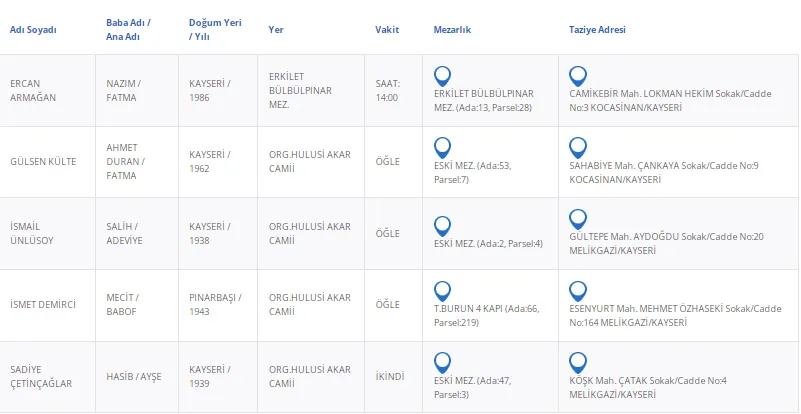
Task: Click map pin for Camikebir condolence address
Action: (577, 75)
